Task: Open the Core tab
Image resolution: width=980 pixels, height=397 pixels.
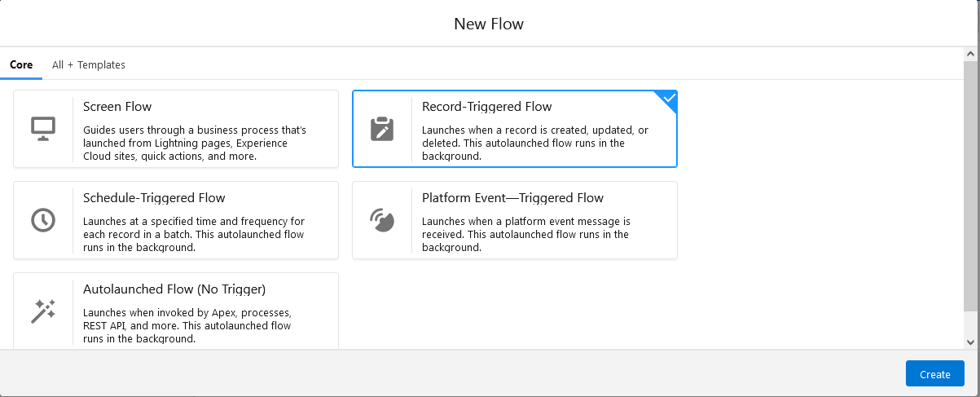Action: tap(21, 65)
